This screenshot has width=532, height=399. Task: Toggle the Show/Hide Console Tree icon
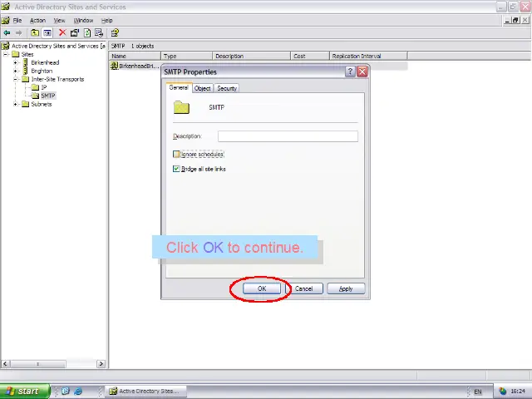pos(47,33)
